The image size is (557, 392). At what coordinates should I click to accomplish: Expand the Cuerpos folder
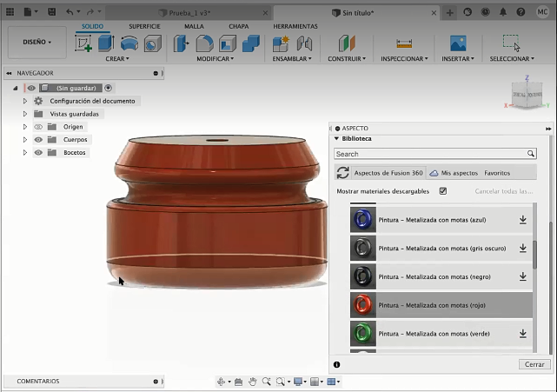tap(25, 140)
